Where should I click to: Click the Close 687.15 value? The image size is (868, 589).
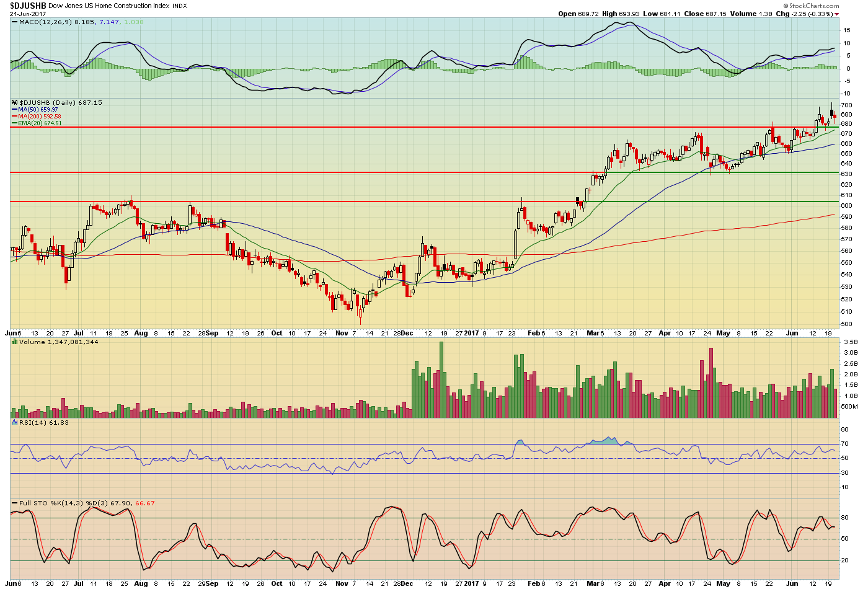(x=705, y=14)
